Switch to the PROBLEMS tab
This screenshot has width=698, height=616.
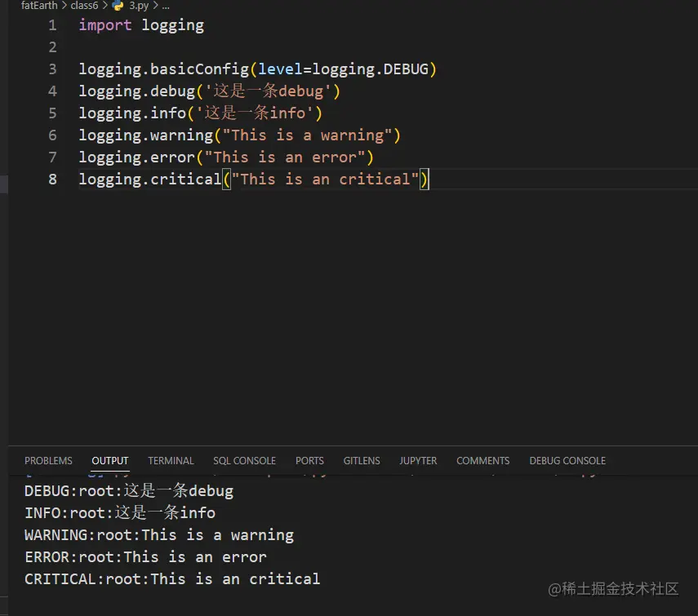click(48, 461)
